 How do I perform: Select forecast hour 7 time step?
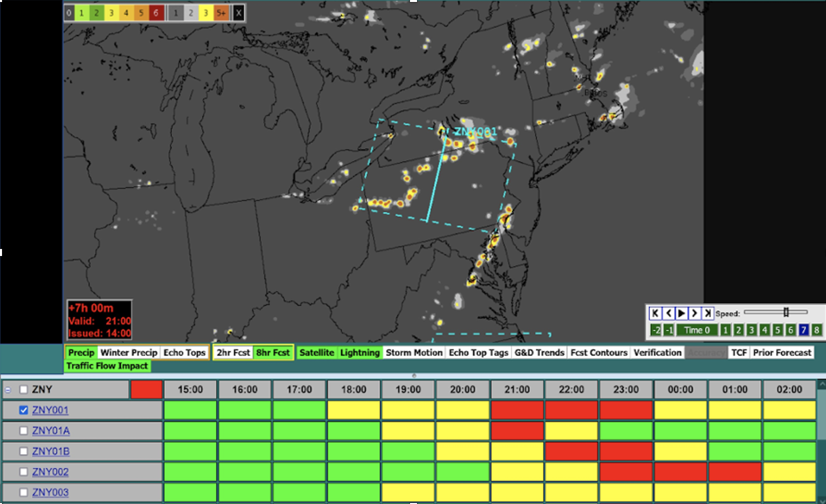click(803, 330)
